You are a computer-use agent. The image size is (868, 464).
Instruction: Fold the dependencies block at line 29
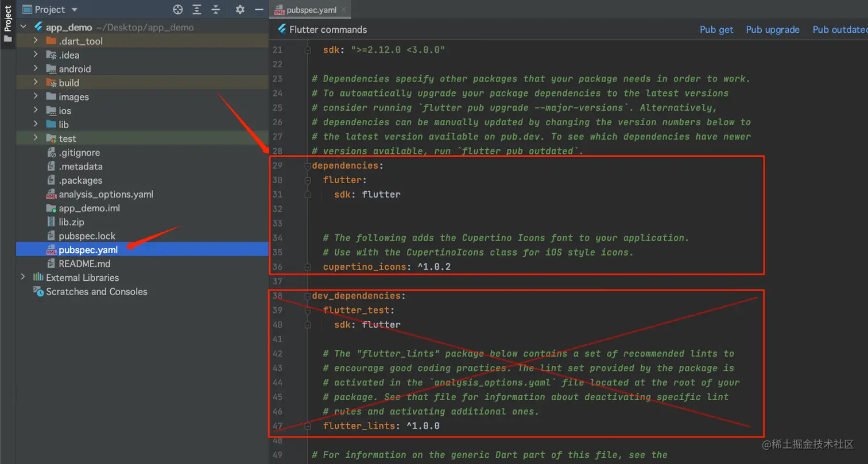pos(308,166)
